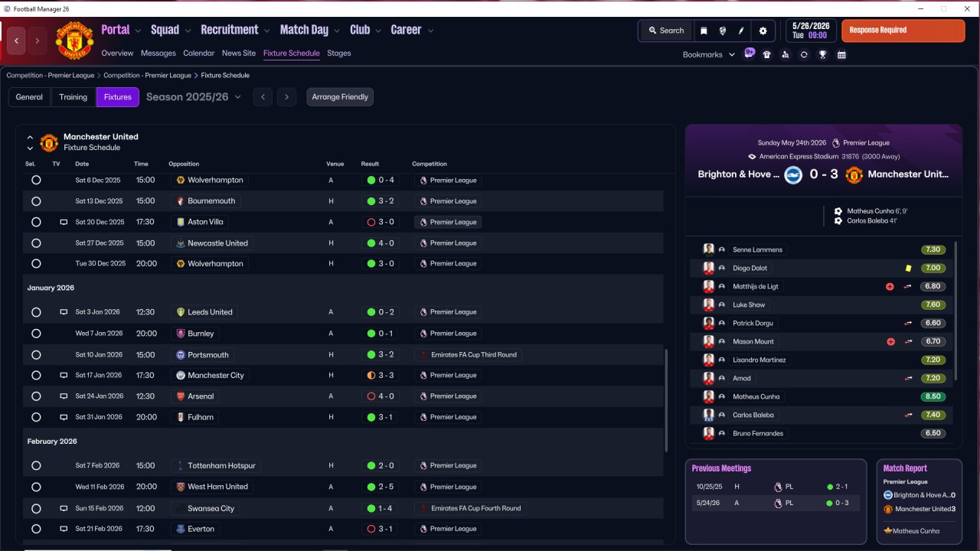Click the Manchester United crest in match summary

coord(854,174)
